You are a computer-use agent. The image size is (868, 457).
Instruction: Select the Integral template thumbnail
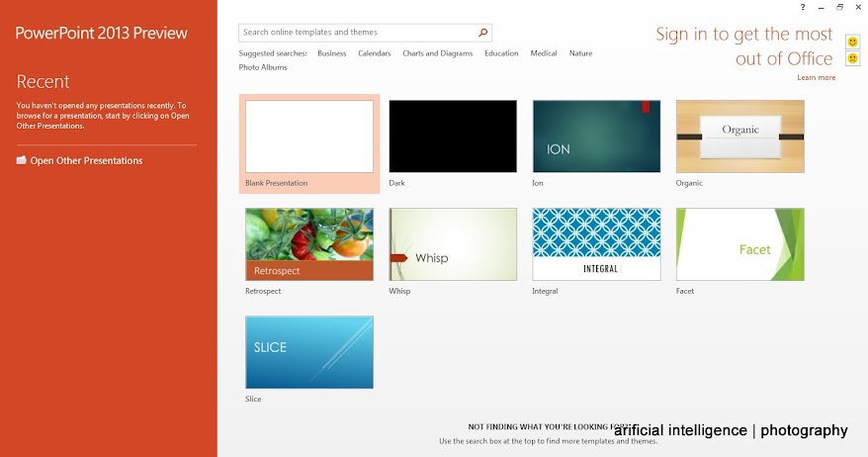pos(596,244)
